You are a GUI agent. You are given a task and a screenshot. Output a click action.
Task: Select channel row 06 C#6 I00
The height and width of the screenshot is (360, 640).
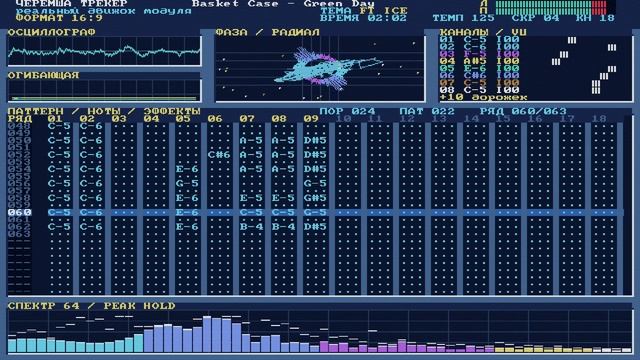click(479, 76)
